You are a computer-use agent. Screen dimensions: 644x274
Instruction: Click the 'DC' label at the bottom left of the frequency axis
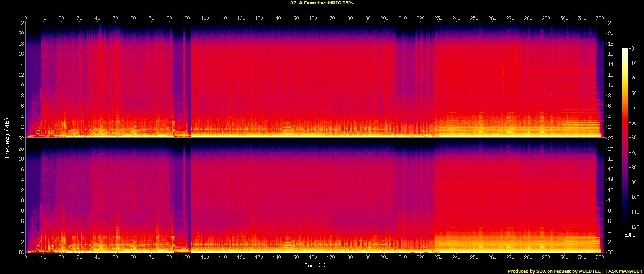[21, 252]
